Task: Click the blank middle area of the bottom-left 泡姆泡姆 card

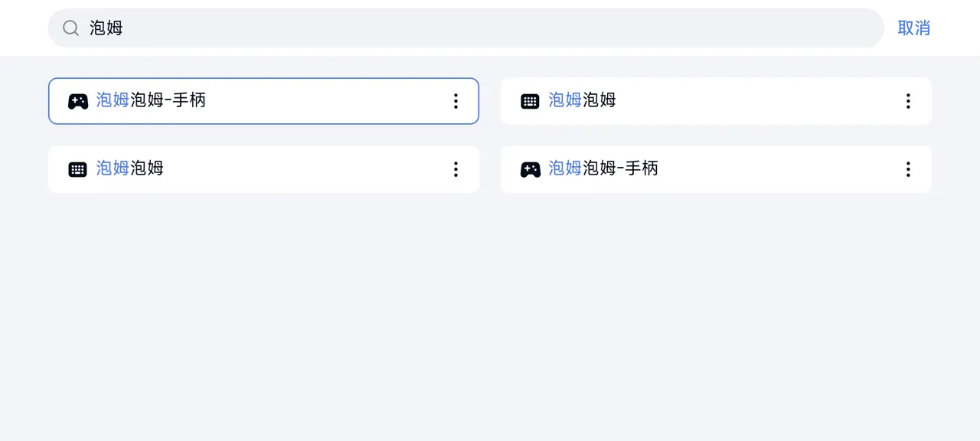Action: (306, 169)
